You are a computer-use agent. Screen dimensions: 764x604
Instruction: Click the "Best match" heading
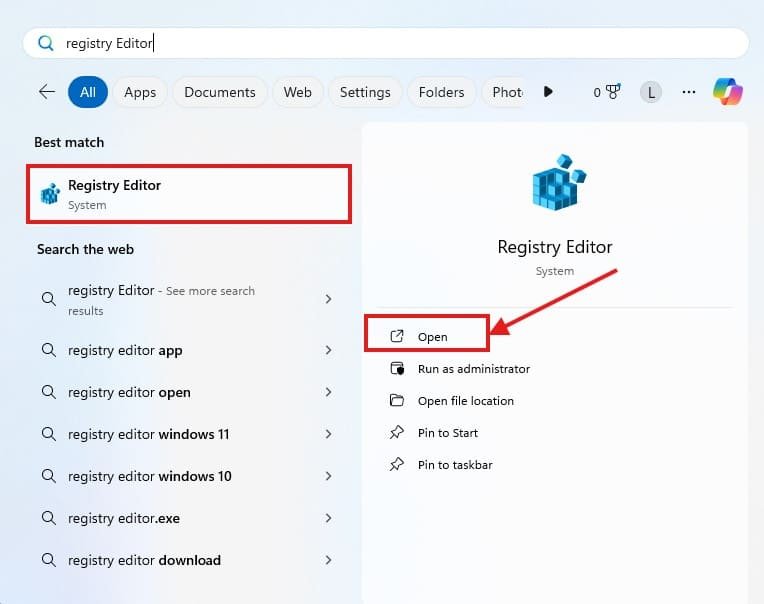tap(69, 142)
